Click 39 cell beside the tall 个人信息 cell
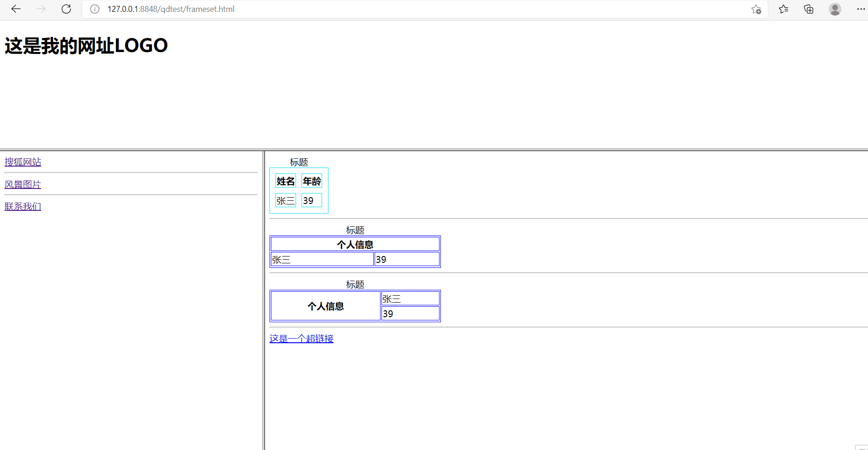Screen dimensions: 868x450 pyautogui.click(x=410, y=314)
